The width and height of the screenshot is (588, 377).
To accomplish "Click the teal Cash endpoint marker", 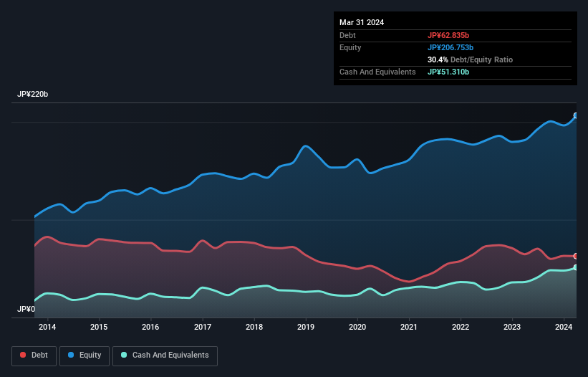I will [575, 267].
